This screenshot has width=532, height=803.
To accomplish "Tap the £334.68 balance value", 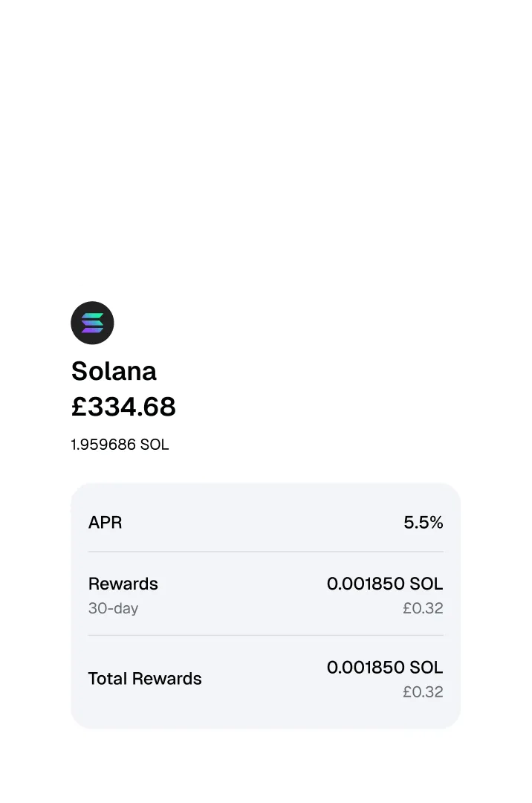I will 123,407.
